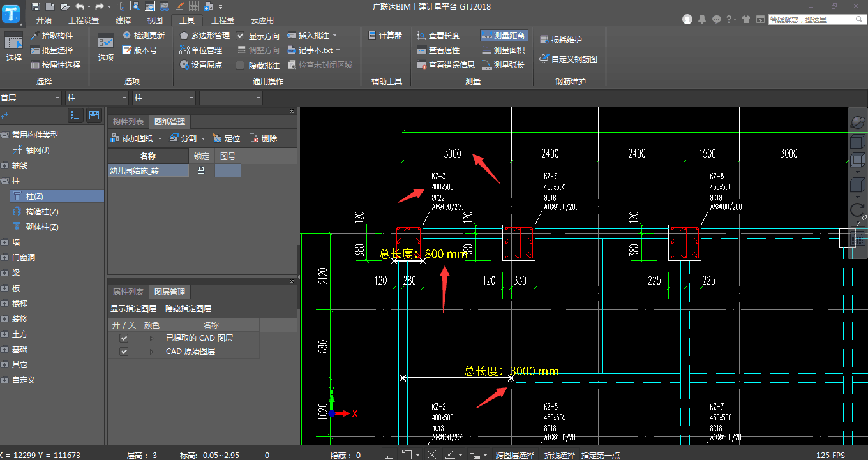Activate 测量距离 measure distance tool
Viewport: 868px width, 460px height.
pos(504,36)
